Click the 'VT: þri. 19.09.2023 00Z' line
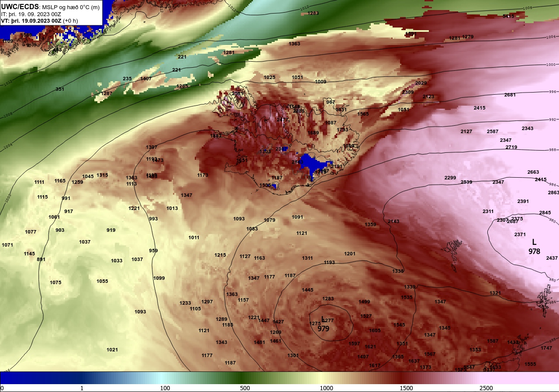 coord(31,21)
